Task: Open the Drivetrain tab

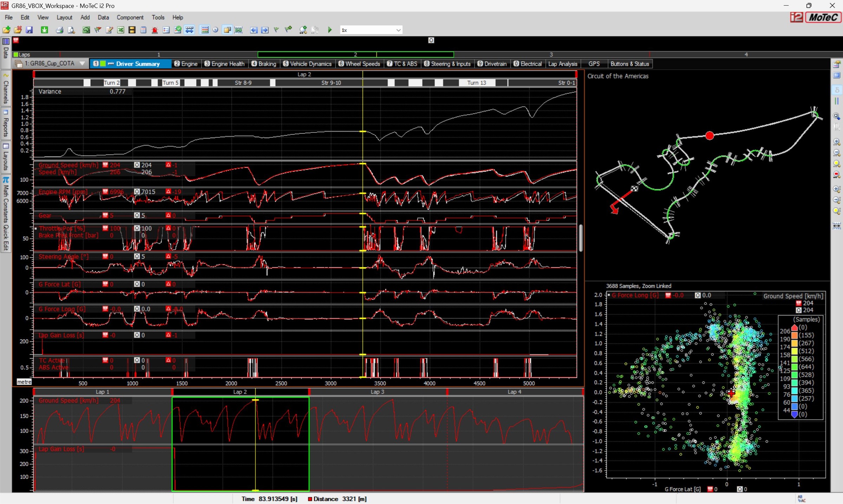Action: [492, 64]
